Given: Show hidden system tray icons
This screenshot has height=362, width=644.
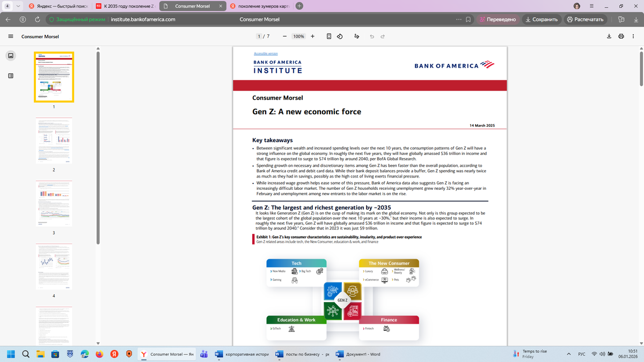Looking at the screenshot, I should tap(569, 354).
